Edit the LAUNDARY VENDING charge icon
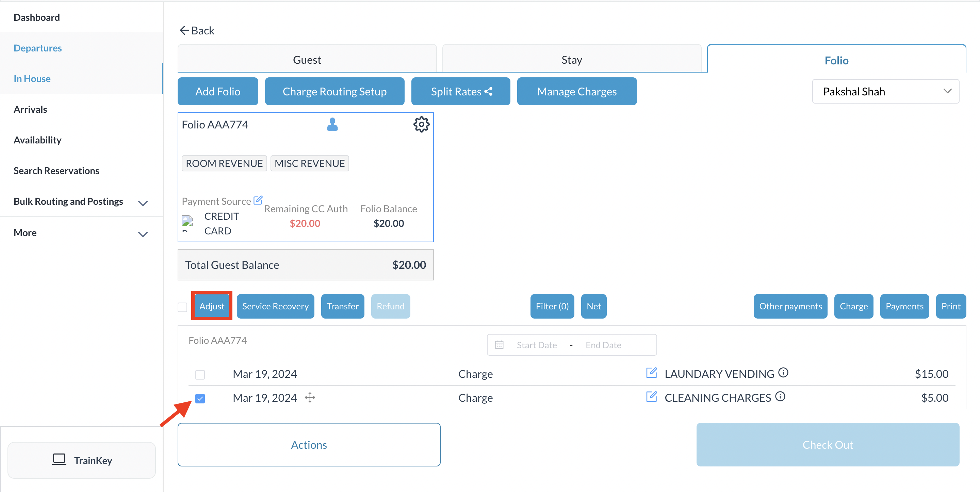The height and width of the screenshot is (492, 980). click(x=651, y=373)
